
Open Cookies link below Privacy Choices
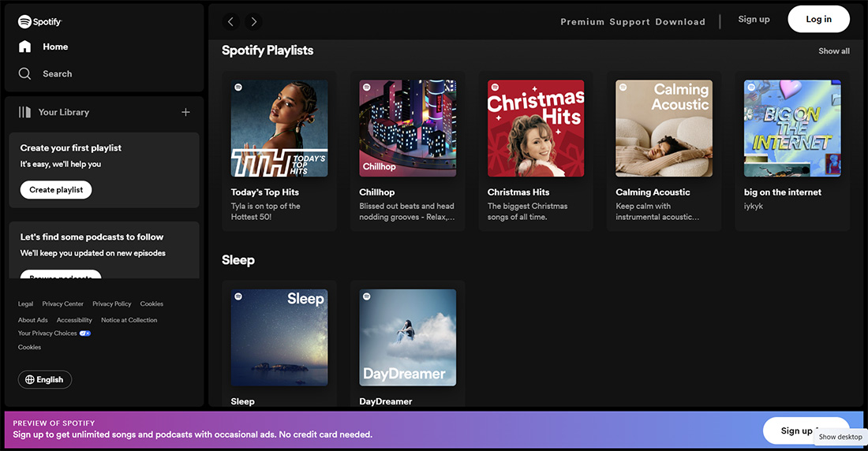pyautogui.click(x=29, y=347)
